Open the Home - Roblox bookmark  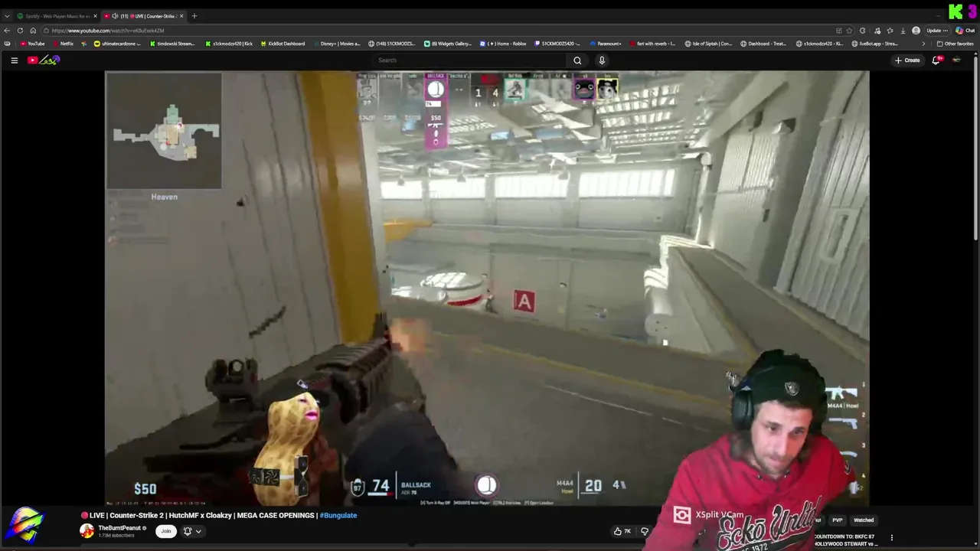pos(503,44)
